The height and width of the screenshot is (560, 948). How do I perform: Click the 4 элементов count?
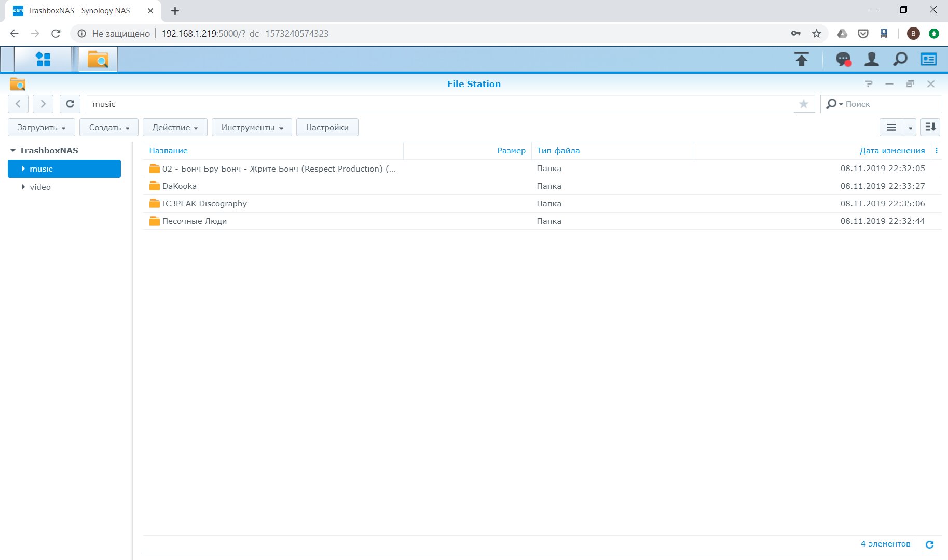coord(885,544)
